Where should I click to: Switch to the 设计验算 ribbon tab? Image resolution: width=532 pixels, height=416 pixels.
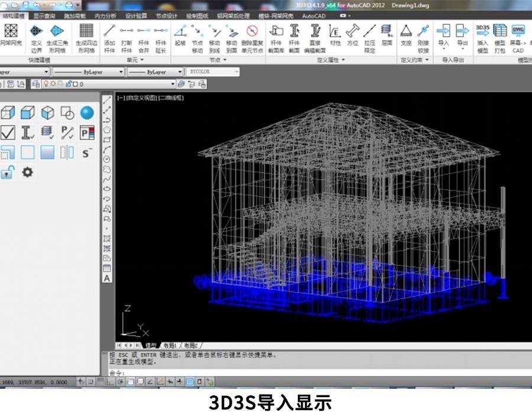[136, 16]
